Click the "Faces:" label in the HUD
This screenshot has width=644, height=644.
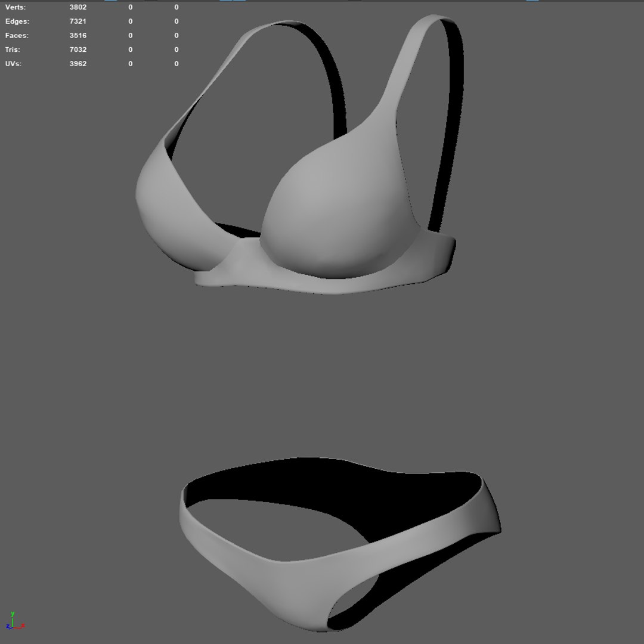(17, 35)
